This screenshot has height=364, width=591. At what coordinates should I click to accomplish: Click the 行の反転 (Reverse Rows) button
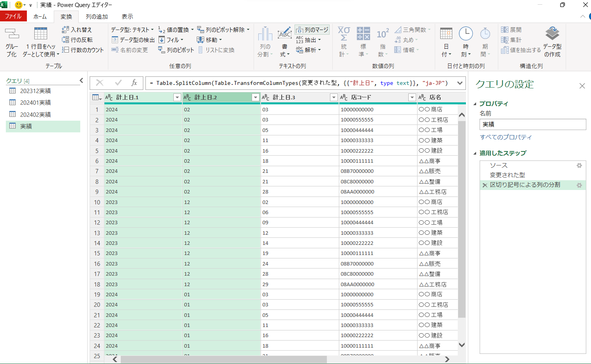77,40
